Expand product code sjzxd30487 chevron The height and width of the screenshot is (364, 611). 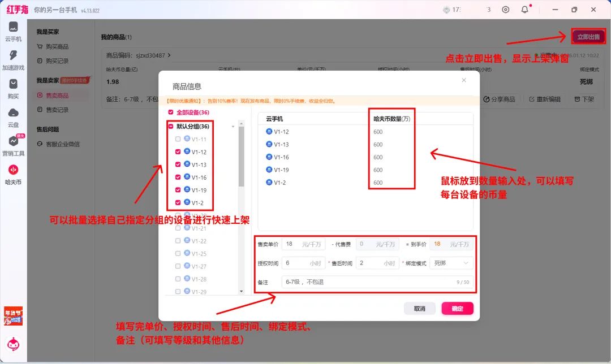(169, 55)
